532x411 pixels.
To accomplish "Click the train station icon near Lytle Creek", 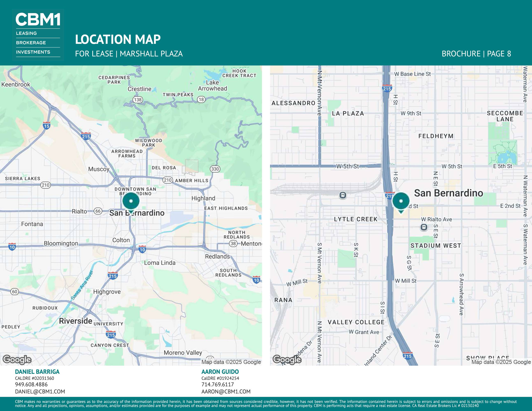I will click(x=343, y=195).
